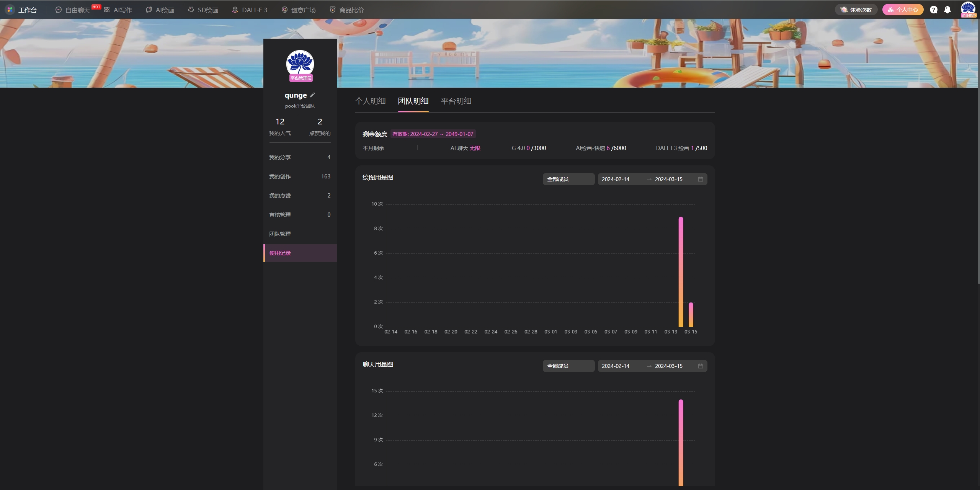The width and height of the screenshot is (980, 490).
Task: Open DALL·E 3 navigation item
Action: 255,10
